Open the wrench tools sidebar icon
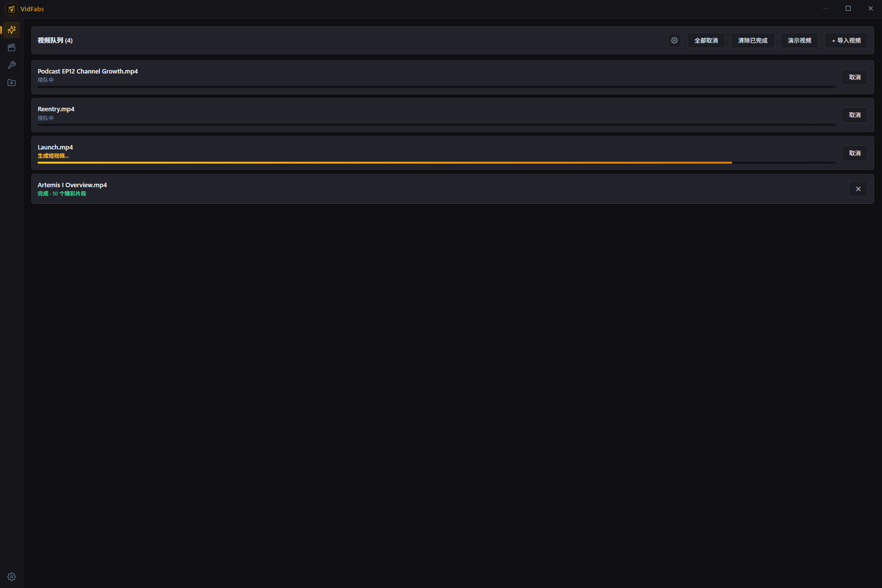Viewport: 882px width, 588px height. click(12, 65)
